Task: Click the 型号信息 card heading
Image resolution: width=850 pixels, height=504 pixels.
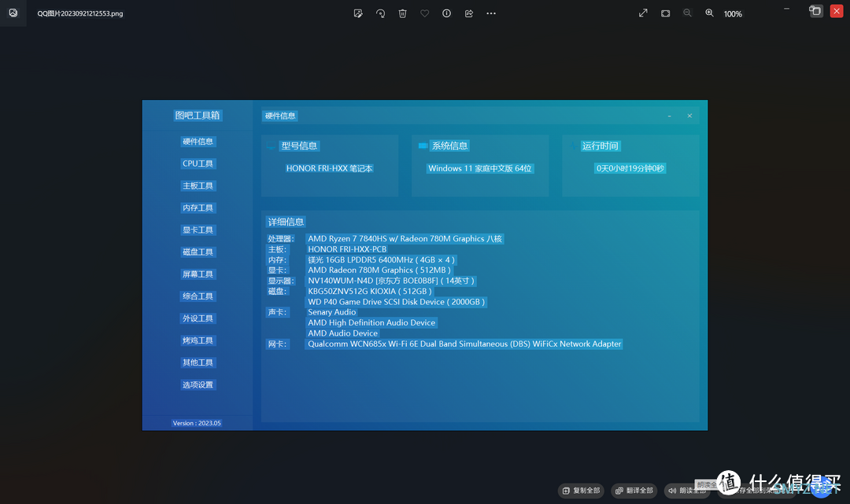Action: [x=299, y=145]
